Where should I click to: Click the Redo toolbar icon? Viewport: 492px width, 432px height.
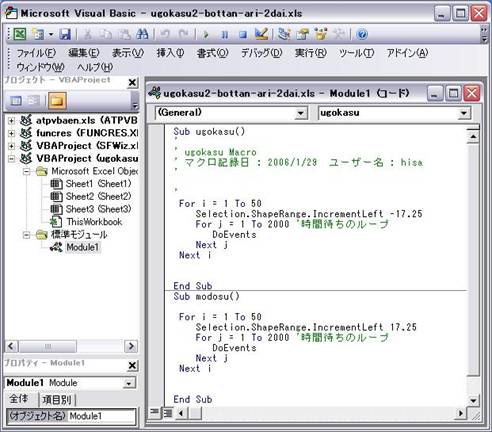(x=183, y=34)
